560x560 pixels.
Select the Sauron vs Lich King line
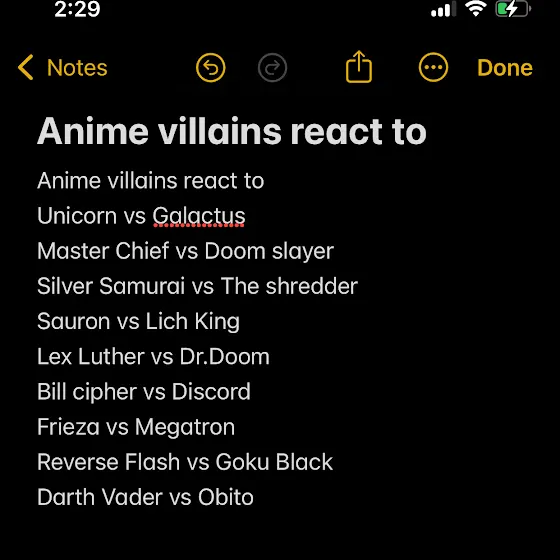tap(139, 321)
